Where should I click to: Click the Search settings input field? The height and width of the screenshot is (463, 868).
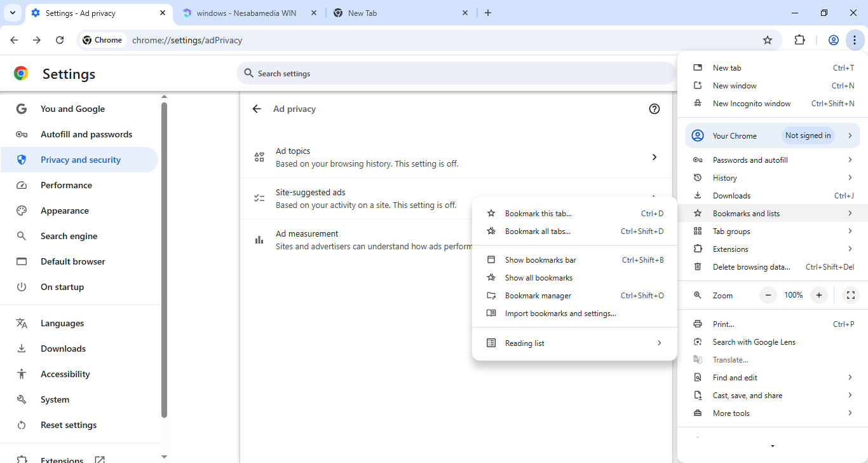456,74
